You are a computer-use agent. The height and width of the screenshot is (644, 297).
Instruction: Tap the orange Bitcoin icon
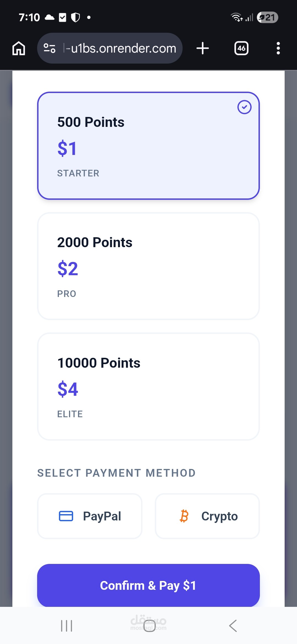pyautogui.click(x=184, y=516)
